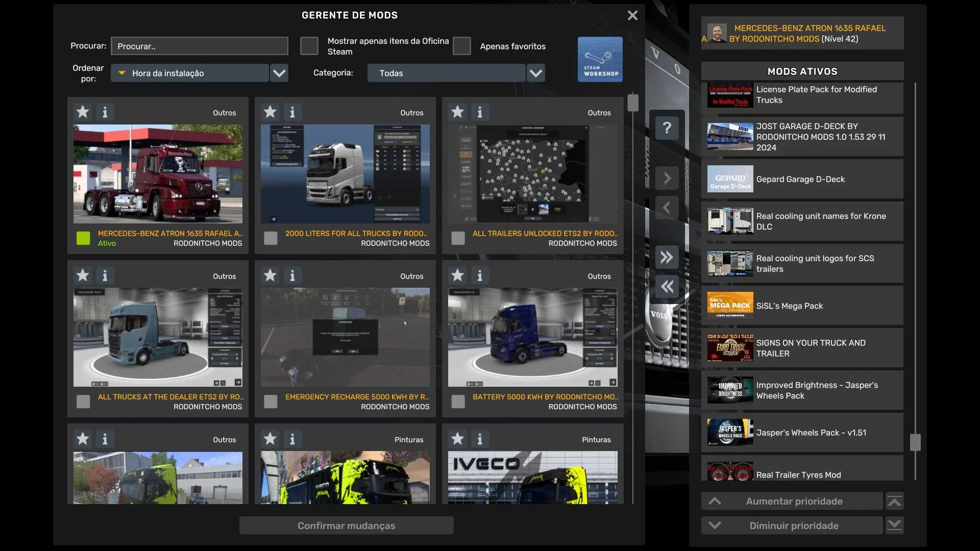Check the All Trailers Unlocked mod checkbox
The height and width of the screenshot is (551, 980).
pos(458,238)
